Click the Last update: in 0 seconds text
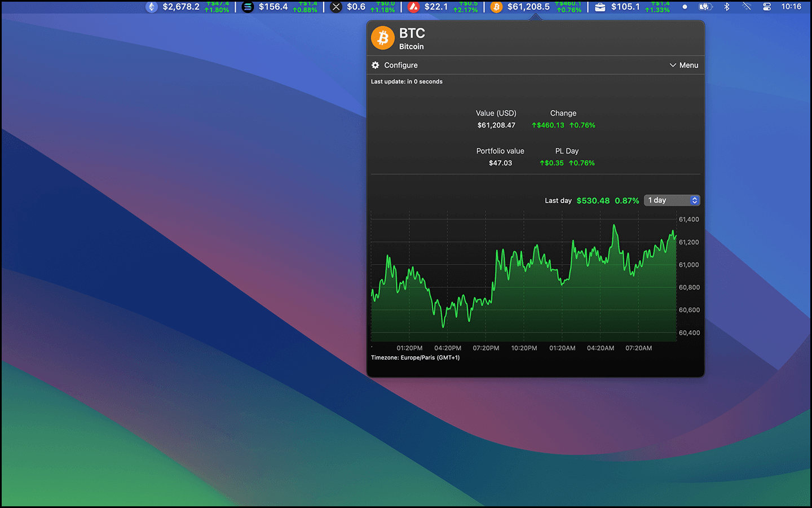Image resolution: width=812 pixels, height=508 pixels. pyautogui.click(x=407, y=81)
